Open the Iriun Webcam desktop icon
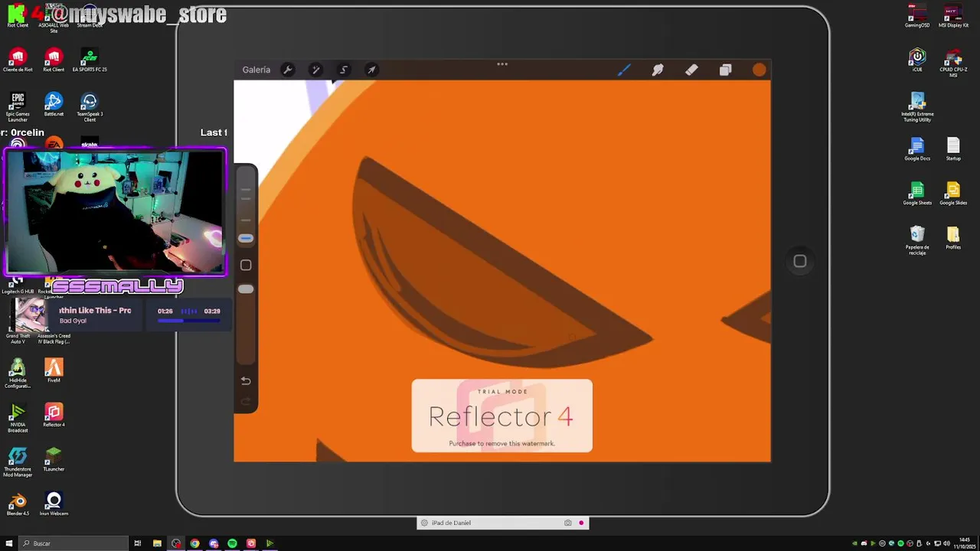This screenshot has height=551, width=980. 54,504
